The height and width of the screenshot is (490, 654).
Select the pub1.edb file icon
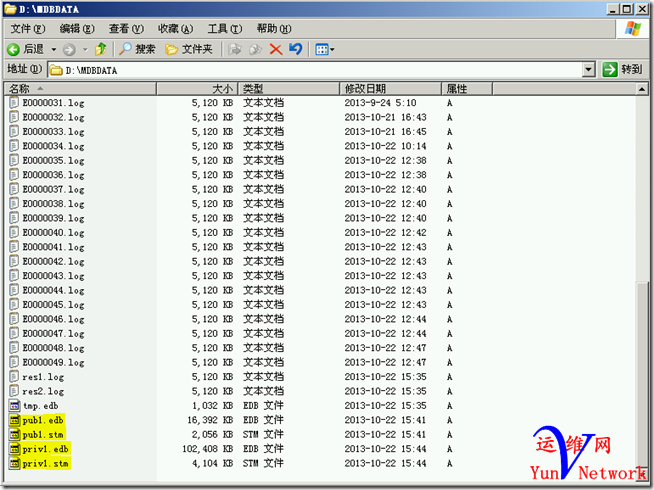[15, 420]
